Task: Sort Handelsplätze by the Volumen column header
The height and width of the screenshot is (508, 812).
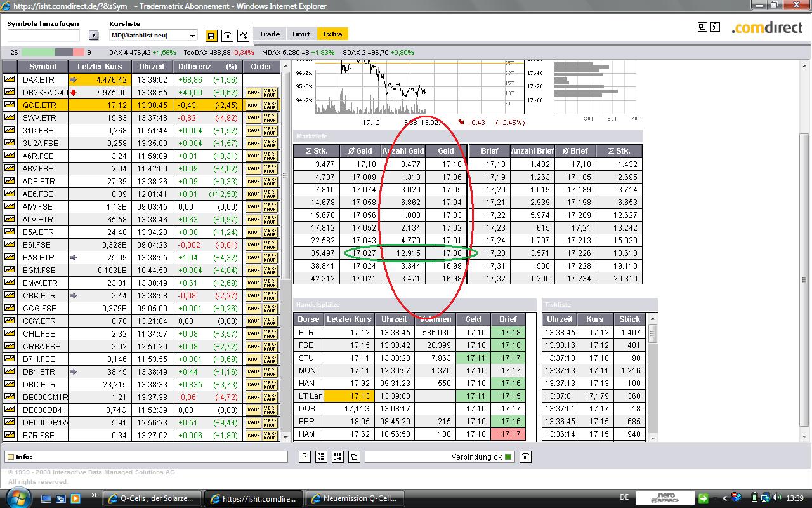Action: coord(436,319)
